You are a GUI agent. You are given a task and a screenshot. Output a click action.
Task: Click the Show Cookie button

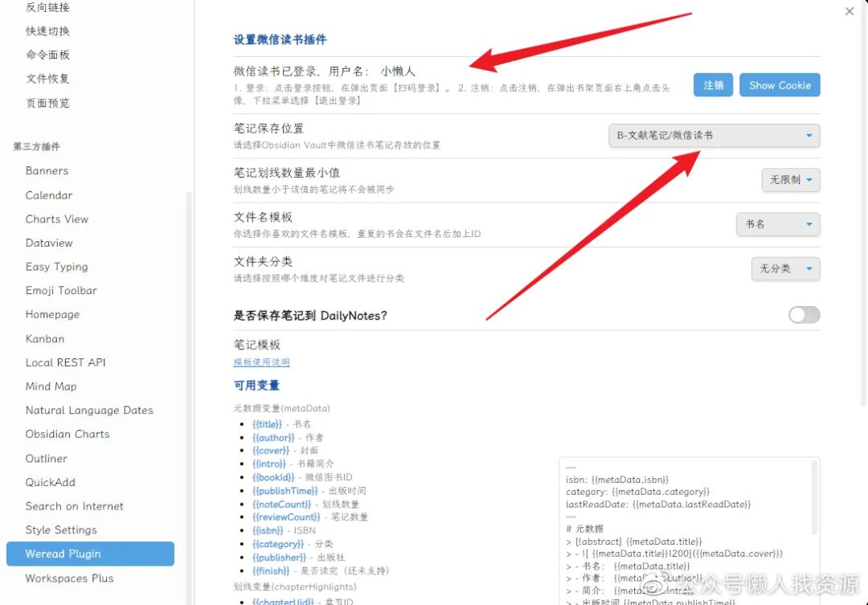780,85
